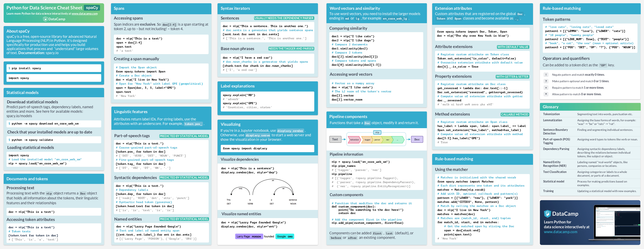The width and height of the screenshot is (644, 249).
Task: Click the 'WITH DEFAULT VALUE' badge
Action: pos(513,47)
